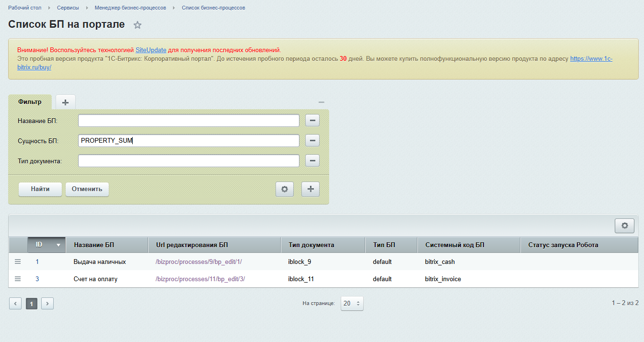The image size is (644, 342).
Task: Open row actions menu for Выдача наличных
Action: click(18, 262)
